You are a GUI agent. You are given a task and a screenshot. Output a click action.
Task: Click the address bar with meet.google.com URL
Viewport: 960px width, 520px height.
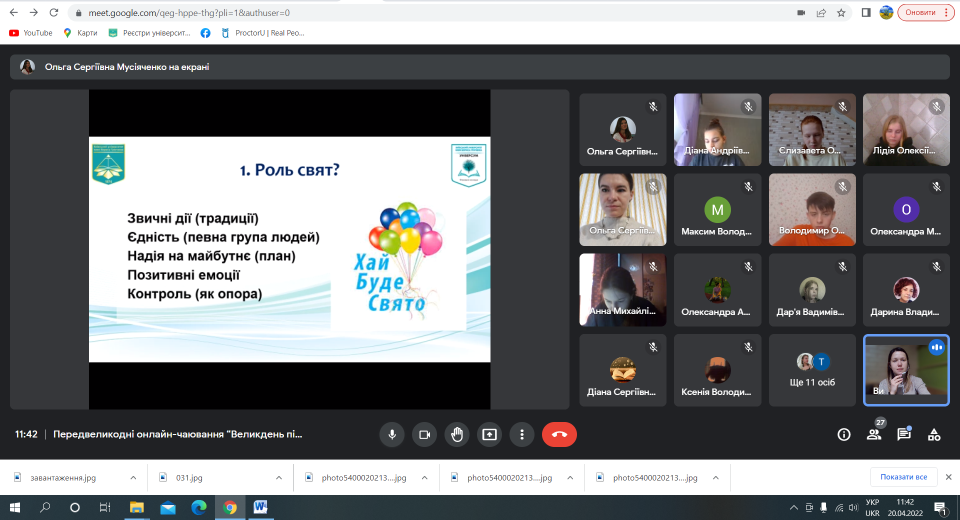(459, 12)
